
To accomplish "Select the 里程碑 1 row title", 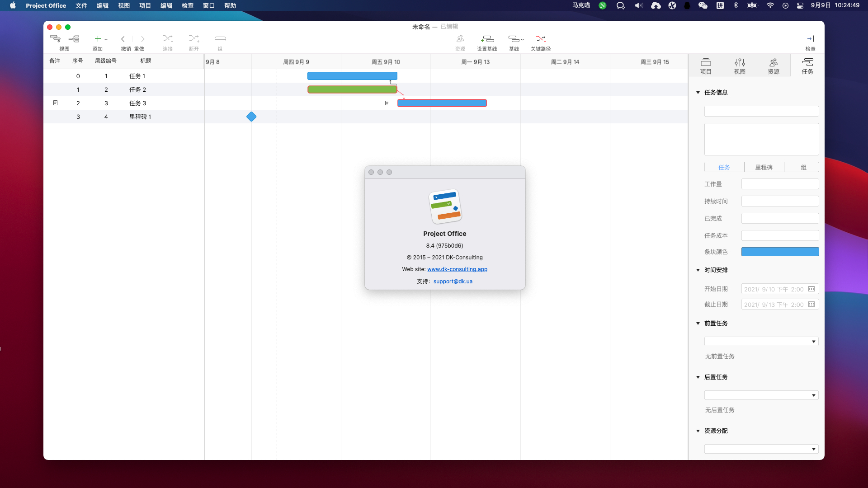I will (x=140, y=117).
